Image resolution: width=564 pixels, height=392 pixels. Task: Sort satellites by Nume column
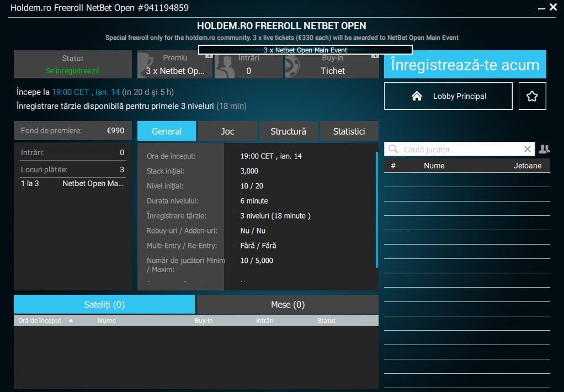point(107,320)
